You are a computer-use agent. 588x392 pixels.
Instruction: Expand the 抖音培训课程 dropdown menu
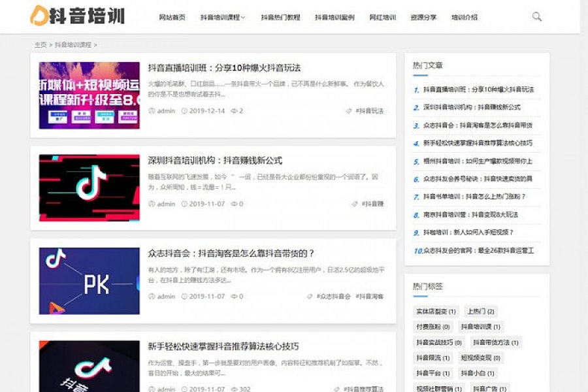tap(222, 17)
